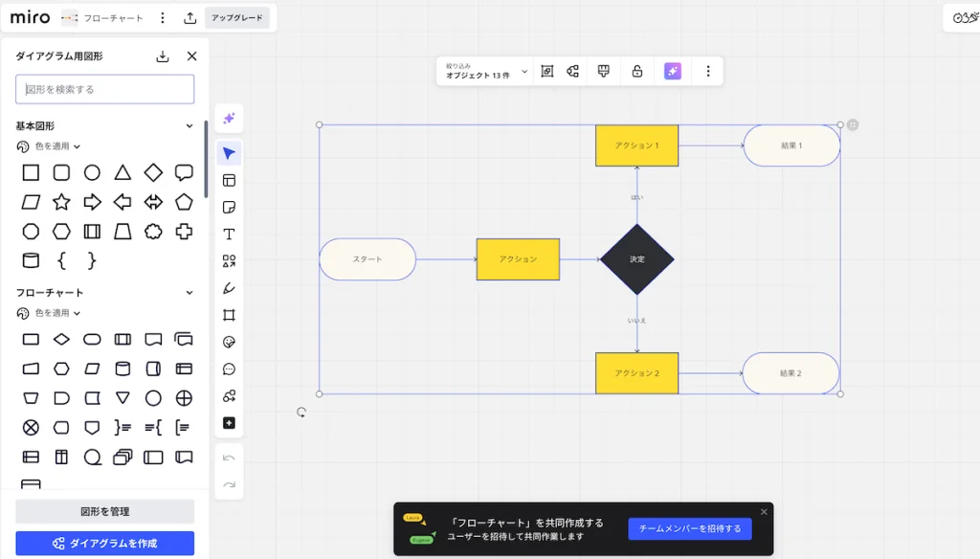Click the Undo arrow
Image resolution: width=980 pixels, height=559 pixels.
(x=229, y=458)
